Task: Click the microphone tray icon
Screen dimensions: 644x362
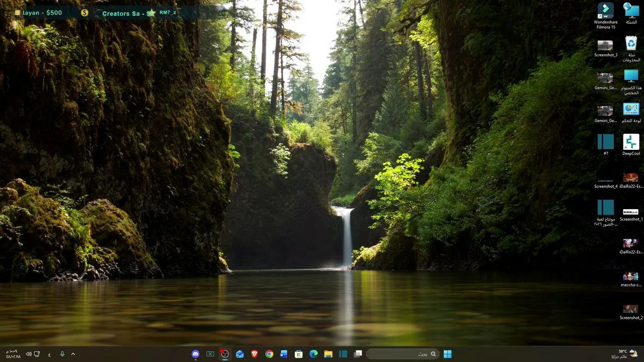Action: 62,354
